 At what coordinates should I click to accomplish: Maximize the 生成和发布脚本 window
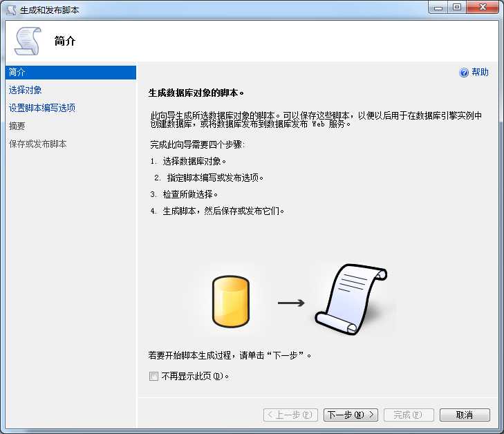[x=457, y=8]
